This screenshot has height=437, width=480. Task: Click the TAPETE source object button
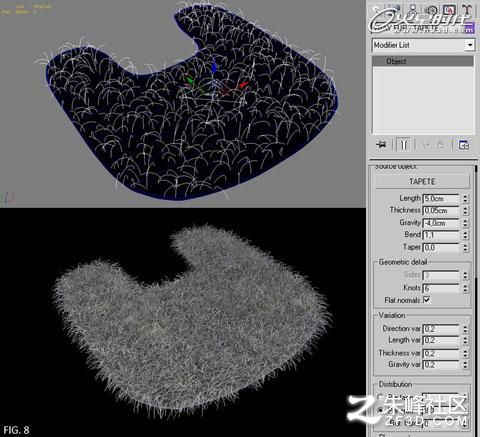pos(422,182)
